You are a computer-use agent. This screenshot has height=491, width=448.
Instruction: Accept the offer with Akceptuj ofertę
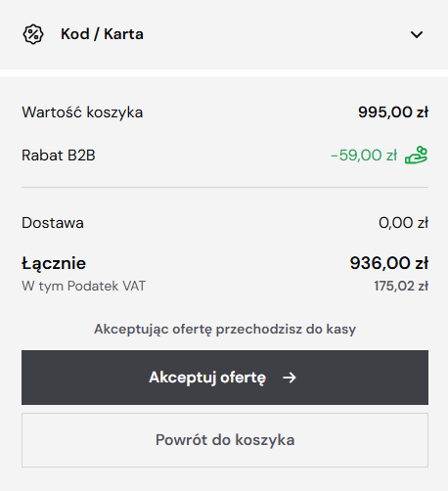coord(225,378)
